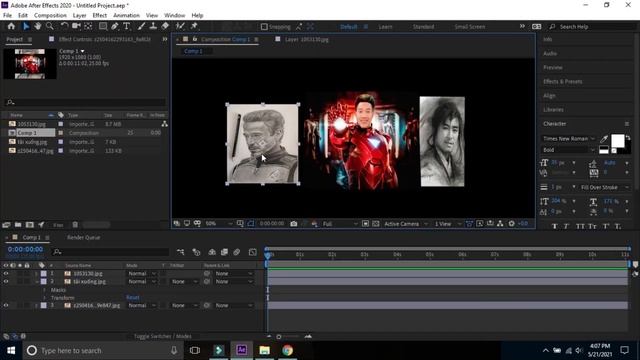The height and width of the screenshot is (360, 640).
Task: Open the Fill Over Stroke dropdown
Action: [x=604, y=187]
